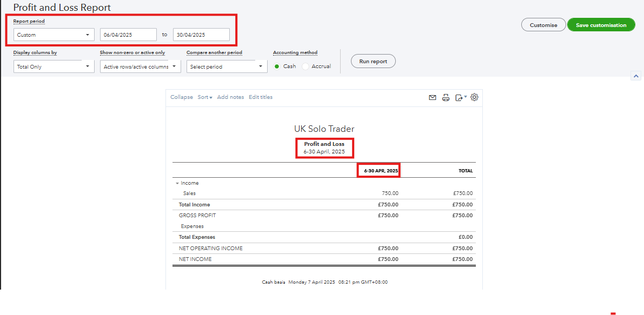Select the Accrual accounting method

click(306, 66)
